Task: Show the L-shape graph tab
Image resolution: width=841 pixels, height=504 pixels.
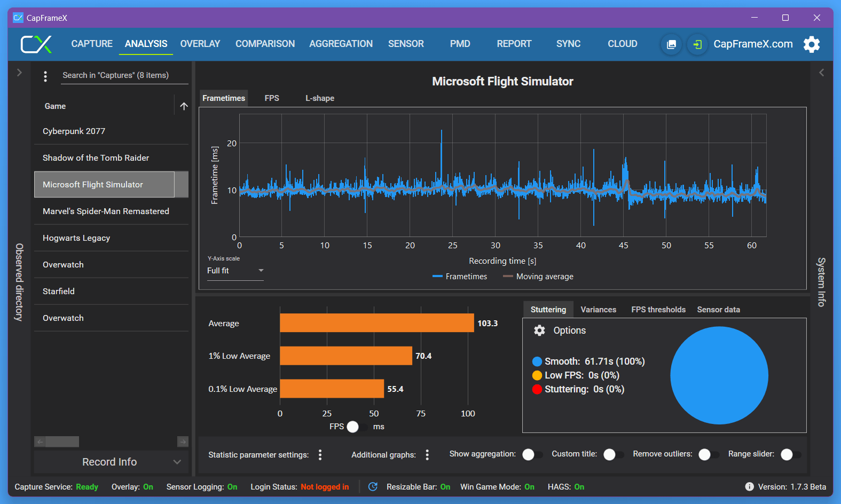Action: 320,98
